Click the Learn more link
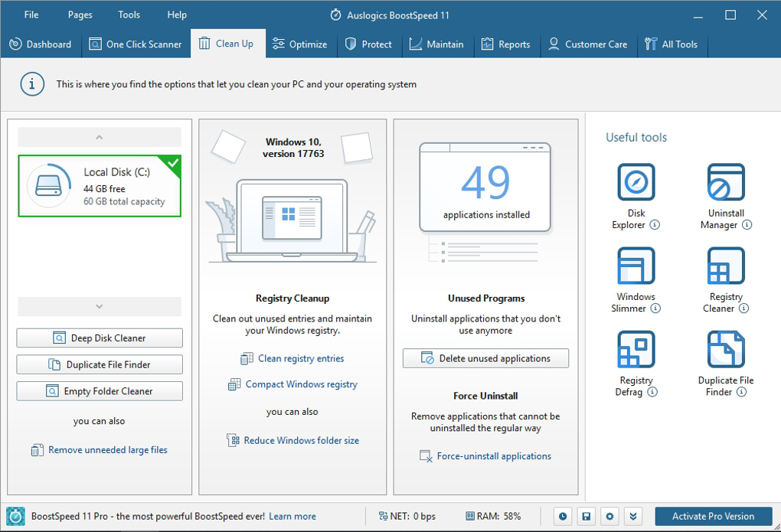The width and height of the screenshot is (781, 532). [292, 517]
